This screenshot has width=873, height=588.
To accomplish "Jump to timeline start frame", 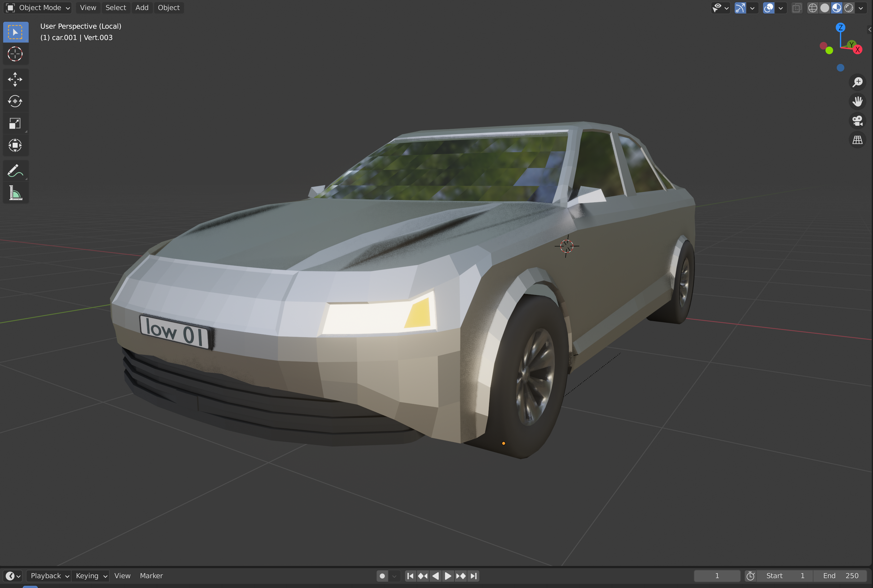I will tap(410, 576).
